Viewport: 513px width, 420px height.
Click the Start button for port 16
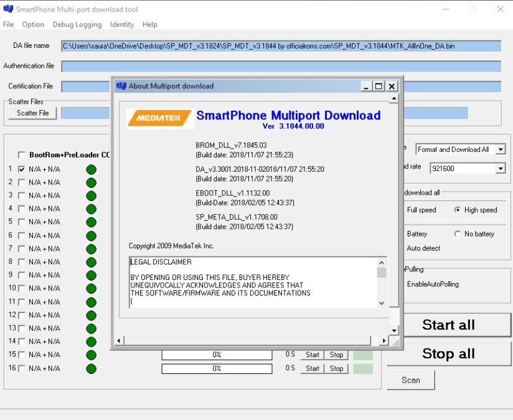click(x=313, y=368)
